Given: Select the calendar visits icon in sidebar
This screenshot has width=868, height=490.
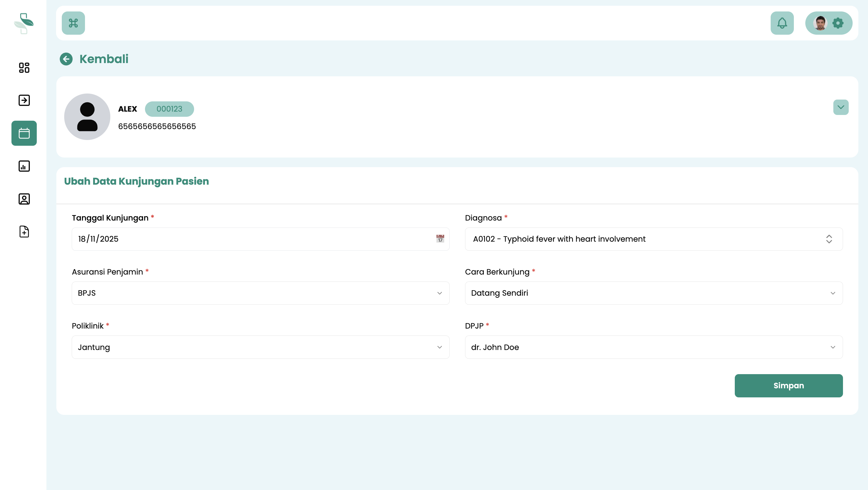Looking at the screenshot, I should 24,133.
